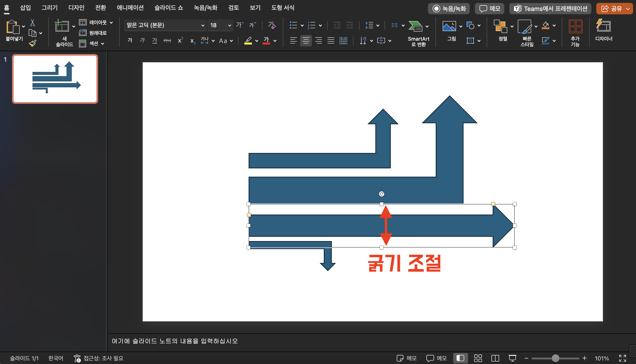Expand the Section (섹션) dropdown
The height and width of the screenshot is (364, 636).
pos(103,44)
